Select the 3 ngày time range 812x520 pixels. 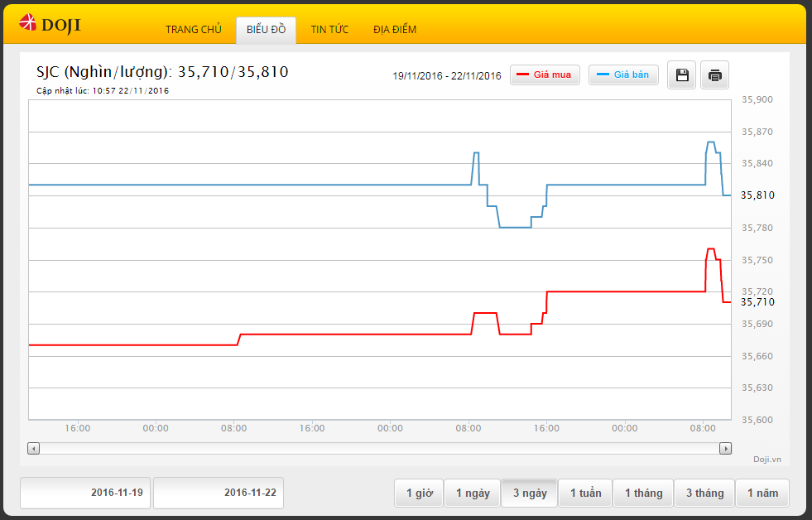click(530, 493)
